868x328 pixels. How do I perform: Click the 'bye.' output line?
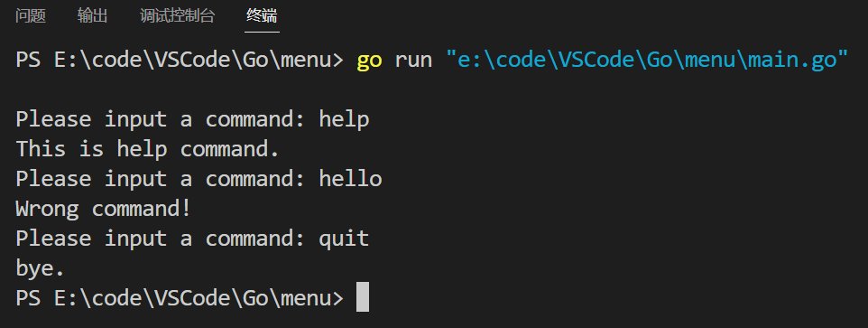click(40, 268)
